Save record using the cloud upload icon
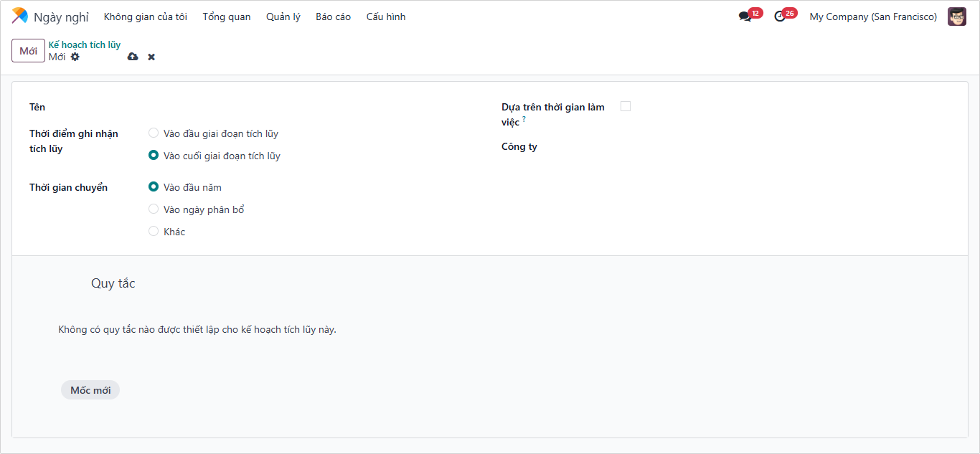 pos(133,57)
